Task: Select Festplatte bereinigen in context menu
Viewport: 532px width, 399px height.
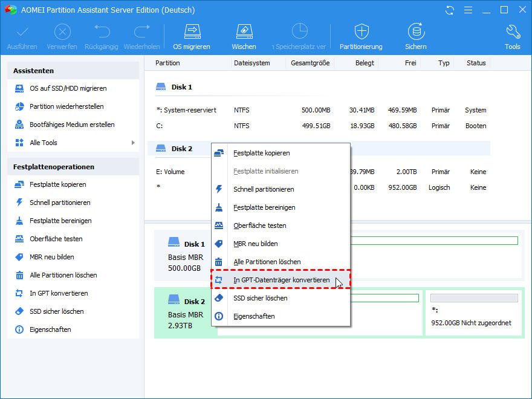Action: point(281,207)
